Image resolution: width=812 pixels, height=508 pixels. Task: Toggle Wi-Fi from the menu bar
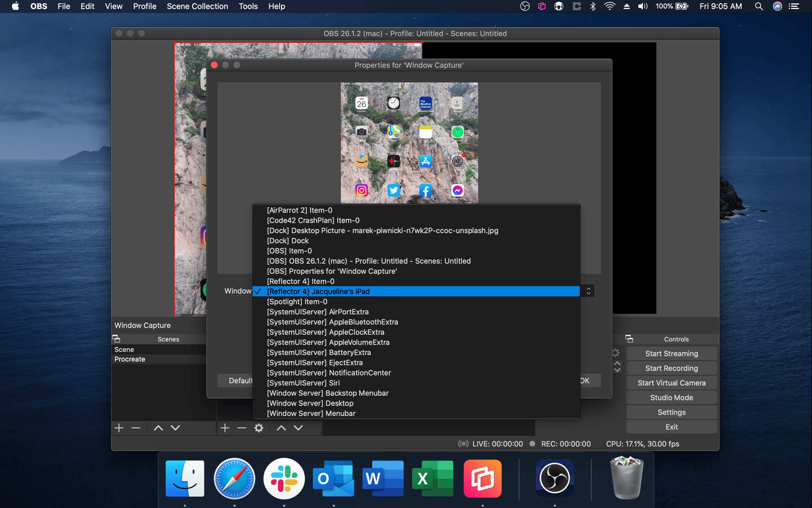point(609,6)
